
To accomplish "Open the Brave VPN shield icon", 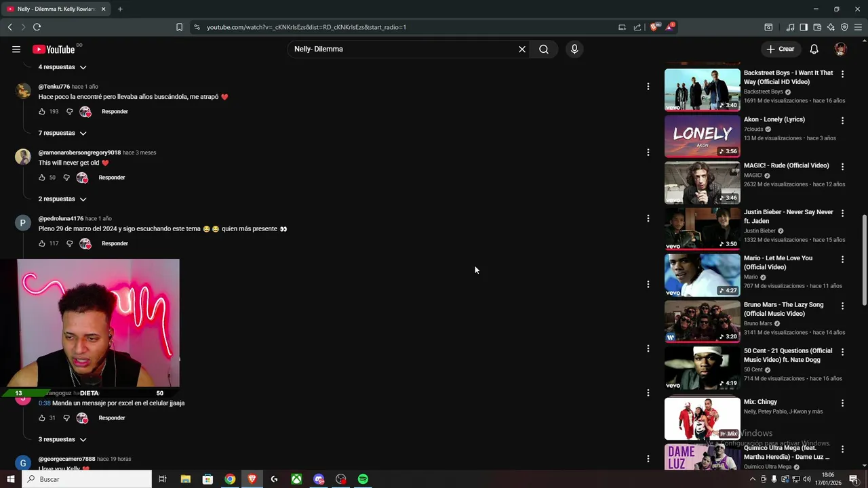I will [x=844, y=27].
